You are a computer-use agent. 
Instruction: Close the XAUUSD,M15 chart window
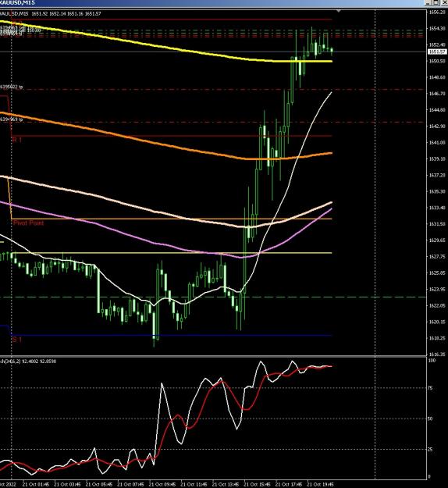pyautogui.click(x=444, y=3)
